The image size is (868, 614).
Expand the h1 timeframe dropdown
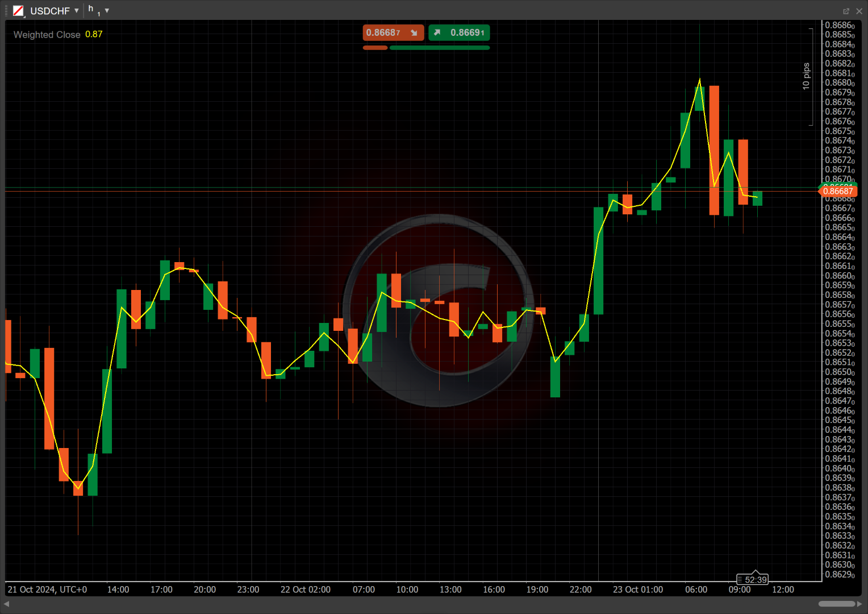(x=107, y=11)
